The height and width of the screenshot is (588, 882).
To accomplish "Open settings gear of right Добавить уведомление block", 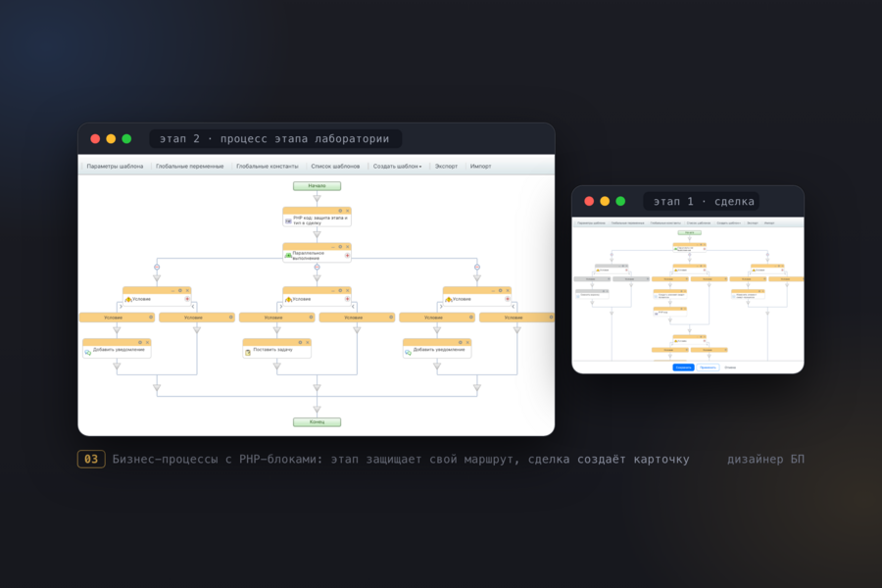I will point(461,342).
